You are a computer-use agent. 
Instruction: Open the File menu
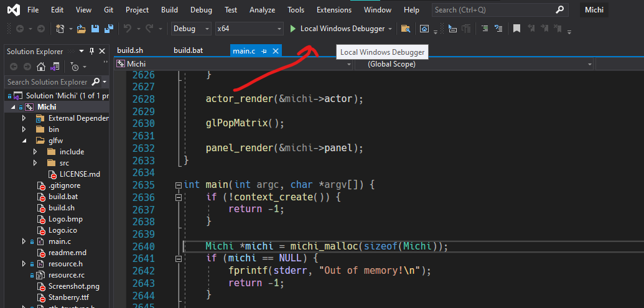pyautogui.click(x=33, y=10)
